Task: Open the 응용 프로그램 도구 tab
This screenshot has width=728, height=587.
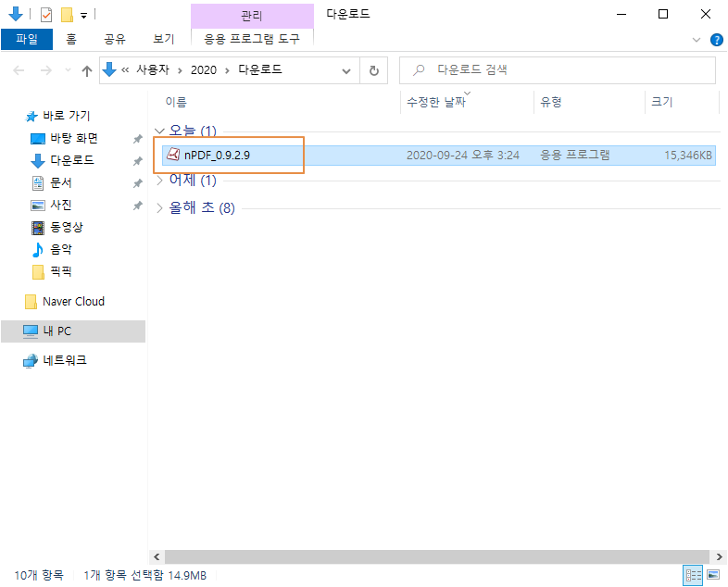Action: 252,39
